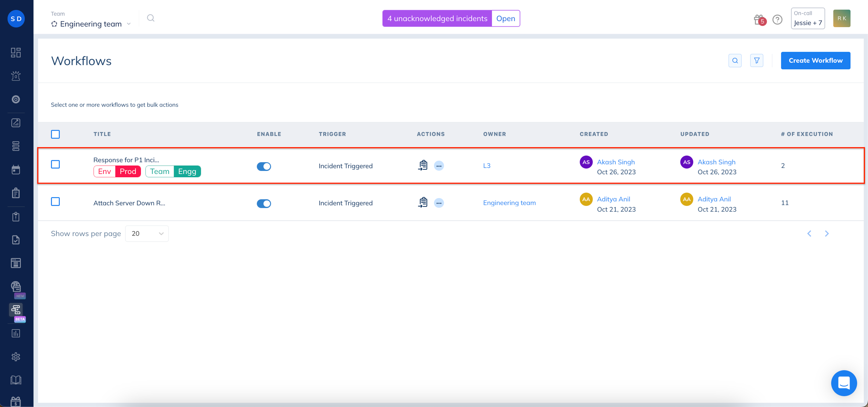Open the schedules calendar icon in sidebar

click(16, 169)
